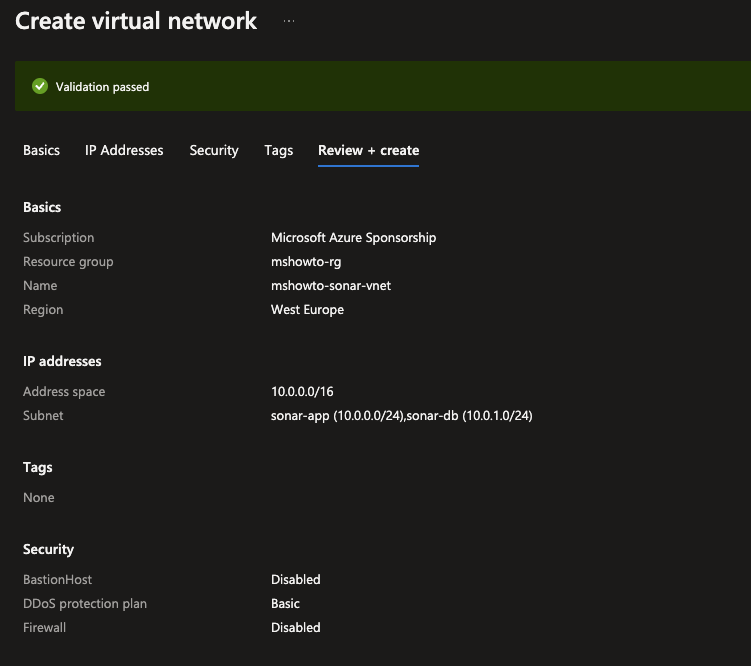This screenshot has height=666, width=751.
Task: Click the mshowto-rg resource group value
Action: 306,262
